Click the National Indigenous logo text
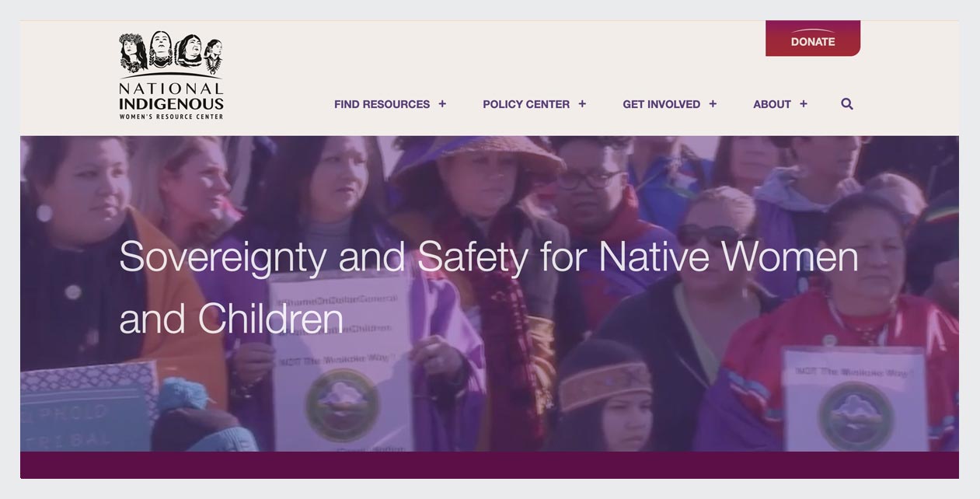This screenshot has height=499, width=980. [x=171, y=96]
